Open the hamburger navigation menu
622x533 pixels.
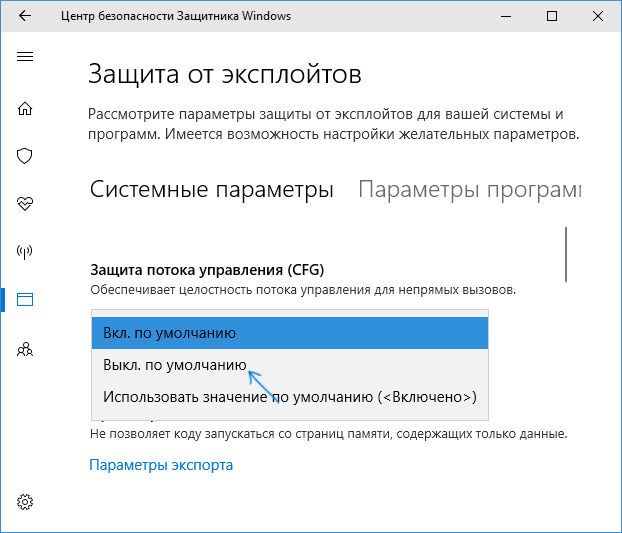[x=25, y=56]
